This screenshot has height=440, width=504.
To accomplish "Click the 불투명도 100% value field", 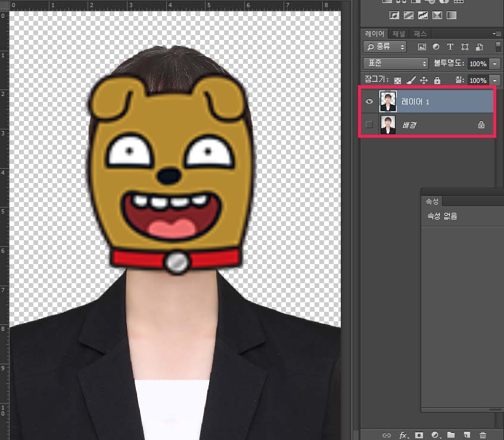I will [478, 64].
